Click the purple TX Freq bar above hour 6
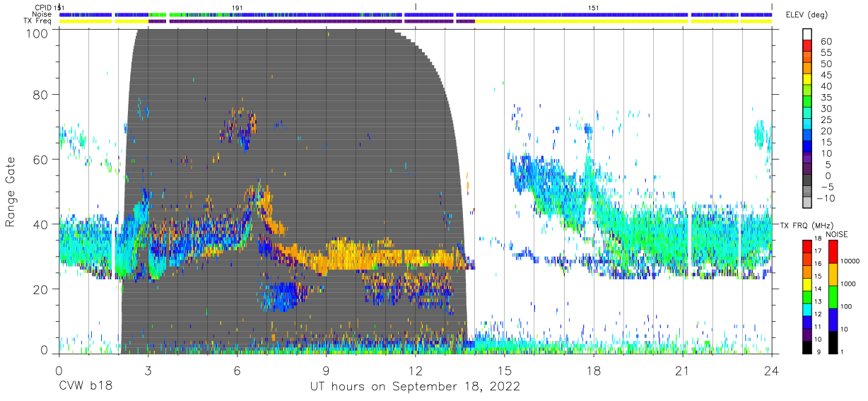The height and width of the screenshot is (401, 868). 286,21
